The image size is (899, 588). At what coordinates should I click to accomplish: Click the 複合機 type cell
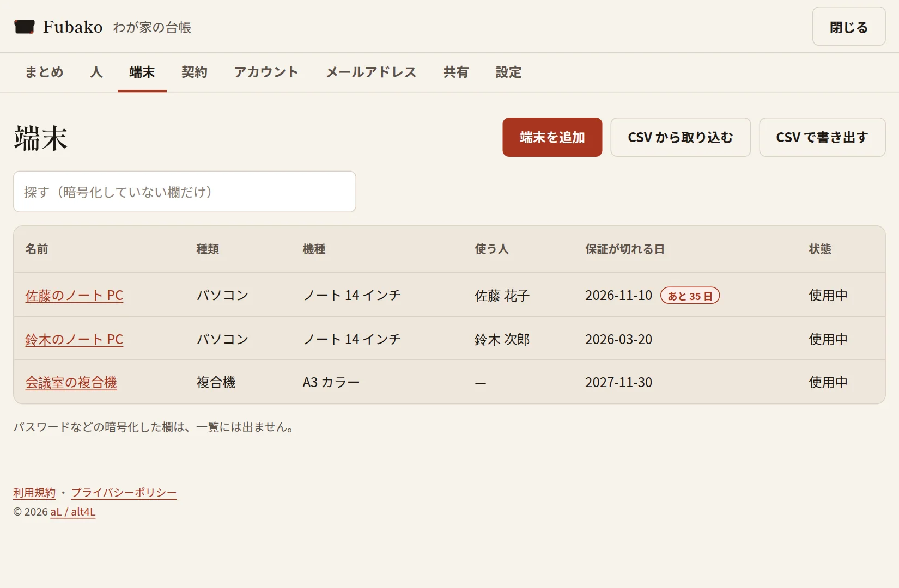(x=216, y=382)
